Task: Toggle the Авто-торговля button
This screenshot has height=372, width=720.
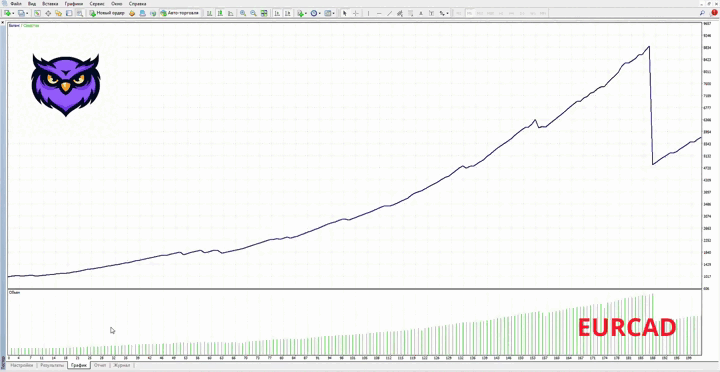Action: (x=180, y=13)
